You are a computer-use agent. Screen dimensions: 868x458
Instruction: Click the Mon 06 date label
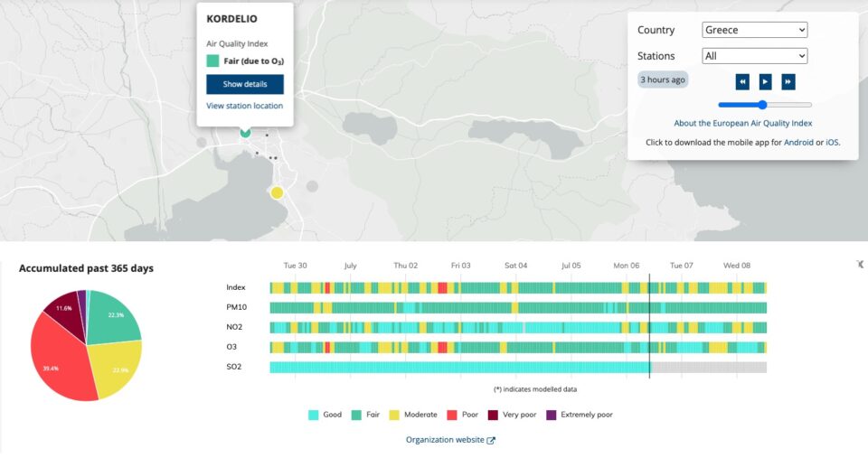click(626, 266)
